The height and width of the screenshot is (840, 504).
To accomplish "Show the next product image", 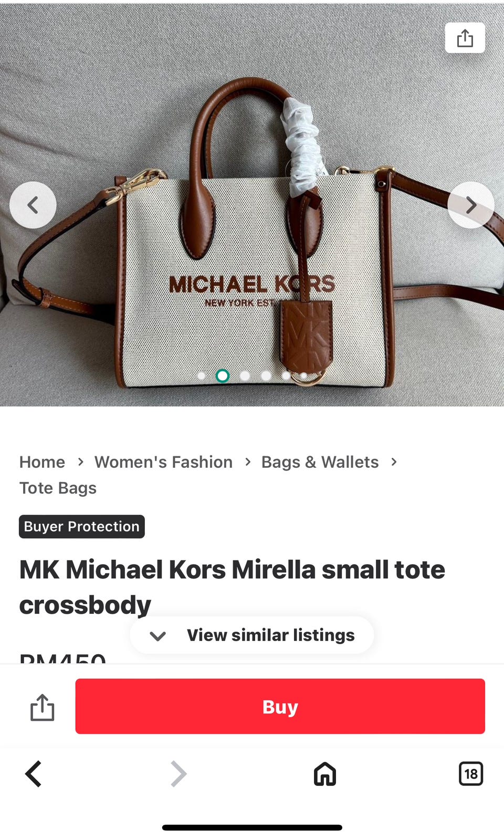I will [470, 205].
